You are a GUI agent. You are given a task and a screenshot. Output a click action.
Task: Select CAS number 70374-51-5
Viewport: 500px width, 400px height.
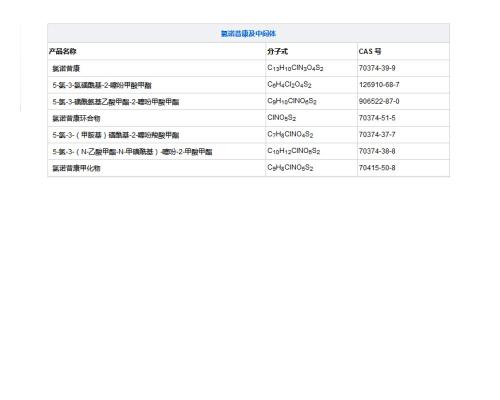pos(377,118)
